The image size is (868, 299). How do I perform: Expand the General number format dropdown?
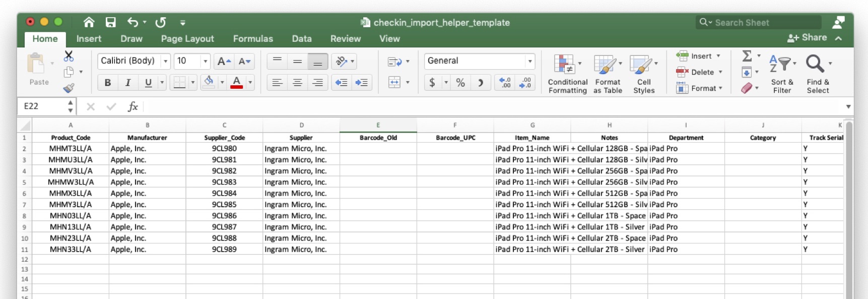(529, 62)
